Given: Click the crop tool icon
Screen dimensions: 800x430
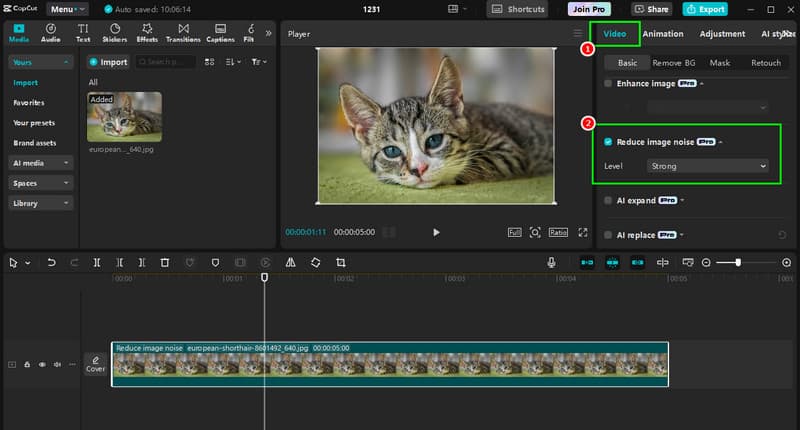Looking at the screenshot, I should tap(341, 263).
